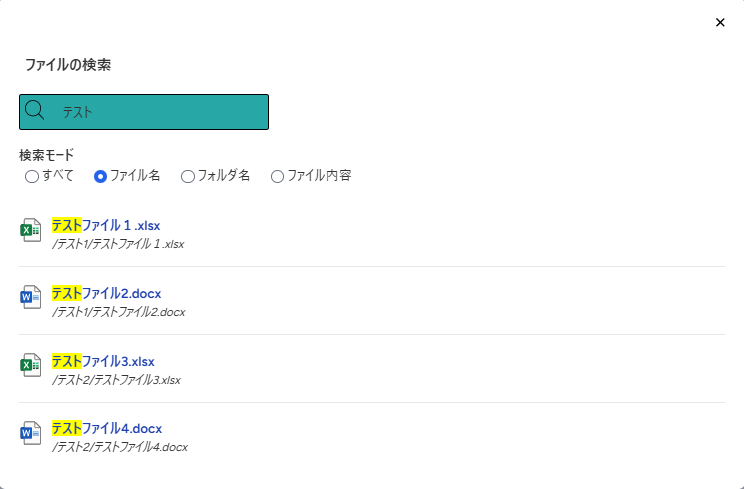Click path /テスト1/テストファイル2.docx
The height and width of the screenshot is (489, 744).
119,312
